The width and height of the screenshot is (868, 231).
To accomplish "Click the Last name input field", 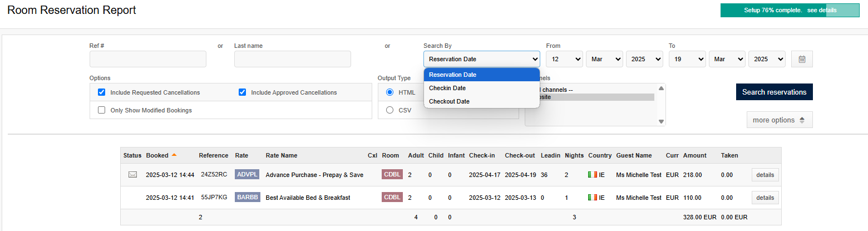I will tap(293, 59).
